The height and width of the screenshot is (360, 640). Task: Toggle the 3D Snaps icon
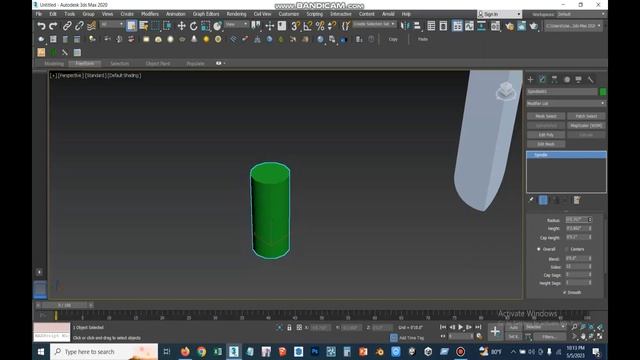click(296, 26)
